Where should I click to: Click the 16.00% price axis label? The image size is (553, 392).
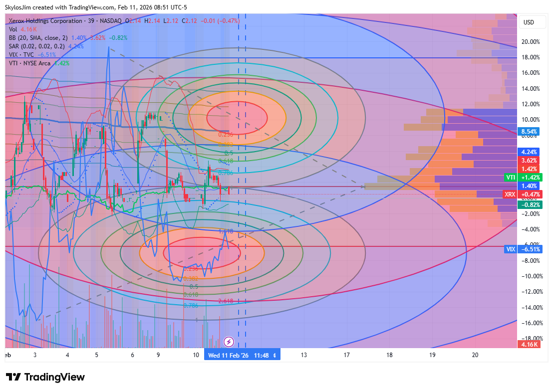pos(531,73)
